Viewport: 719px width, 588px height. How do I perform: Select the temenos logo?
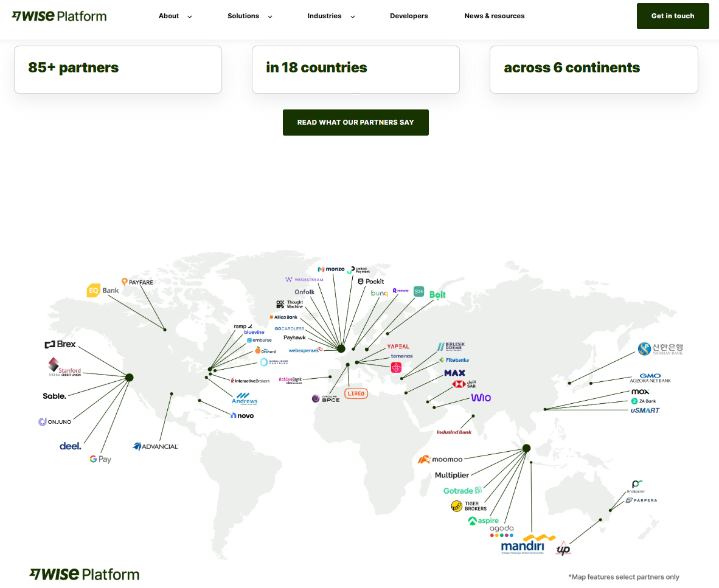(x=401, y=356)
